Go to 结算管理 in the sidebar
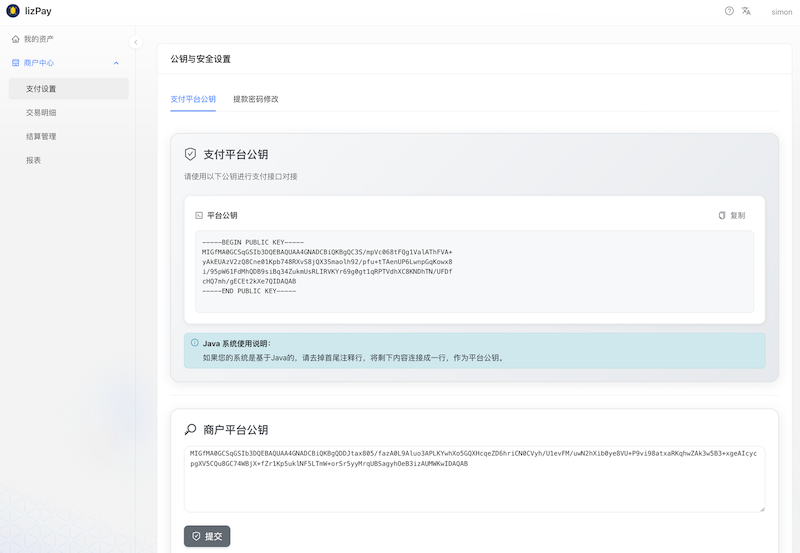800x553 pixels. (x=41, y=136)
